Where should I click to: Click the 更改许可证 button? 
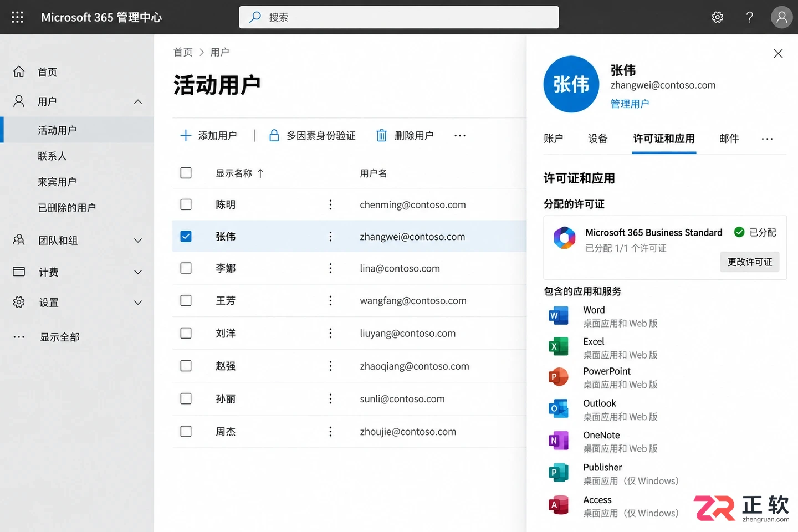tap(750, 262)
